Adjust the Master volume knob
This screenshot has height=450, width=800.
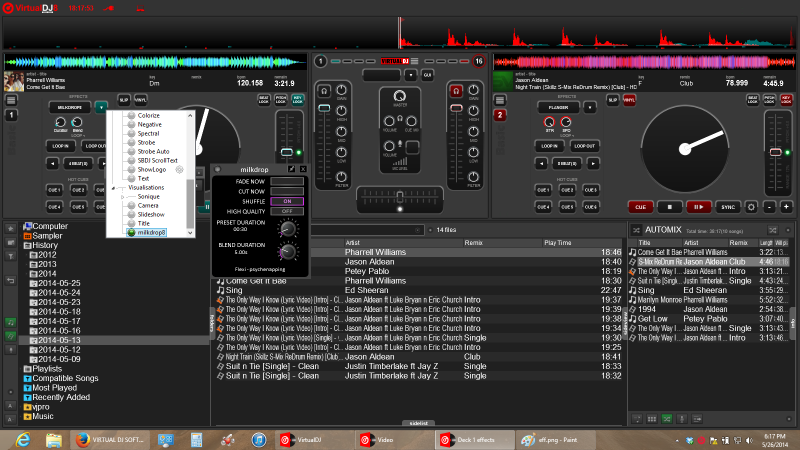coord(399,96)
